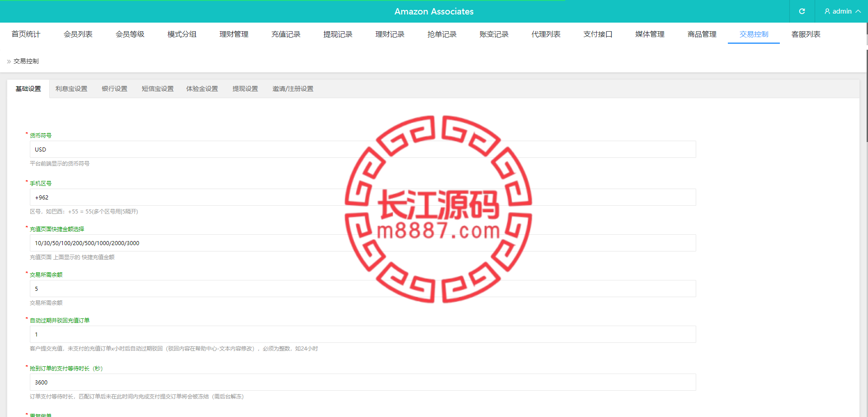868x417 pixels.
Task: Switch to 体验金设置 tab
Action: (x=202, y=89)
